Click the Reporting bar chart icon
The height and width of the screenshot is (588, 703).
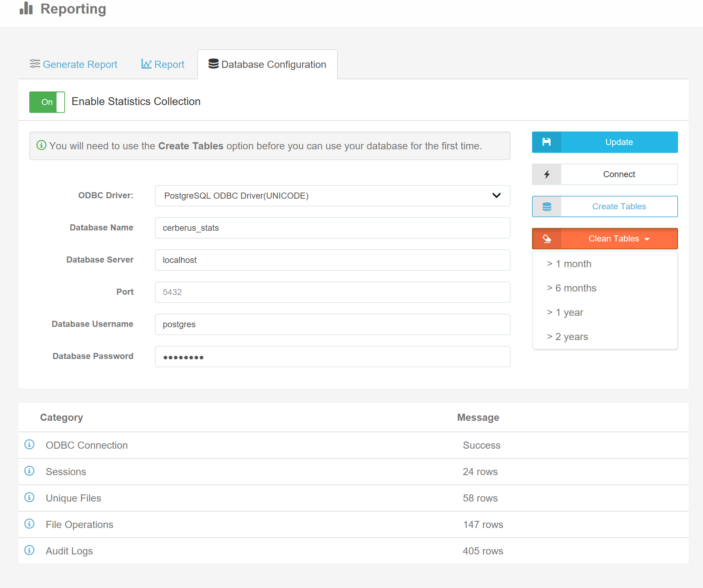pos(26,8)
